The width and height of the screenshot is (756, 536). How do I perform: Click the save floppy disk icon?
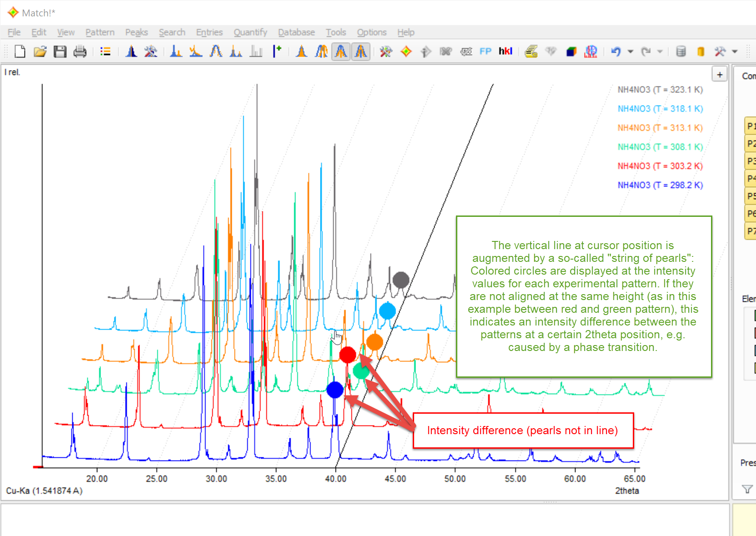click(x=60, y=51)
